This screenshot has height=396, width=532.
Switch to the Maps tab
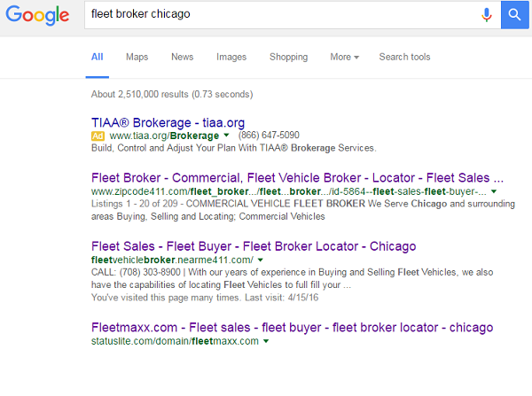(x=137, y=57)
